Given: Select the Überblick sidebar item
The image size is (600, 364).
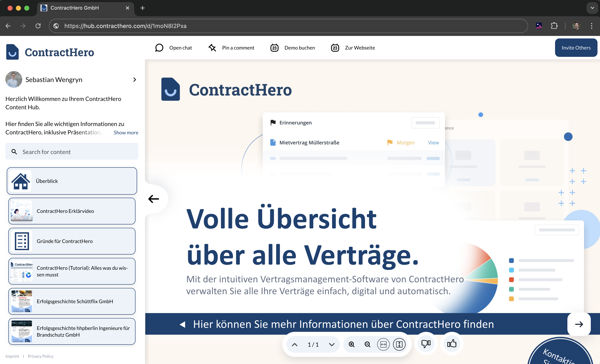Looking at the screenshot, I should (72, 181).
